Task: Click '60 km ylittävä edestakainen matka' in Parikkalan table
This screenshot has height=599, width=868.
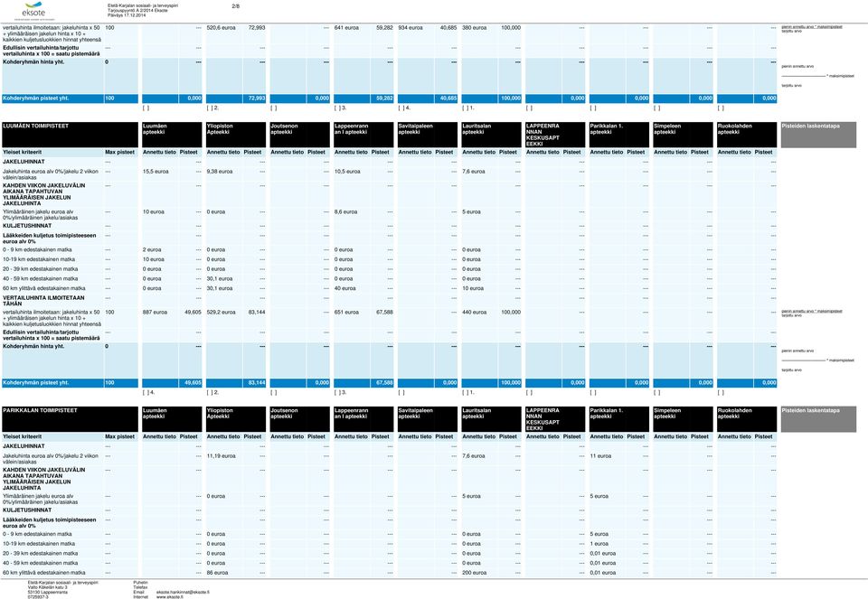Action: pos(44,573)
